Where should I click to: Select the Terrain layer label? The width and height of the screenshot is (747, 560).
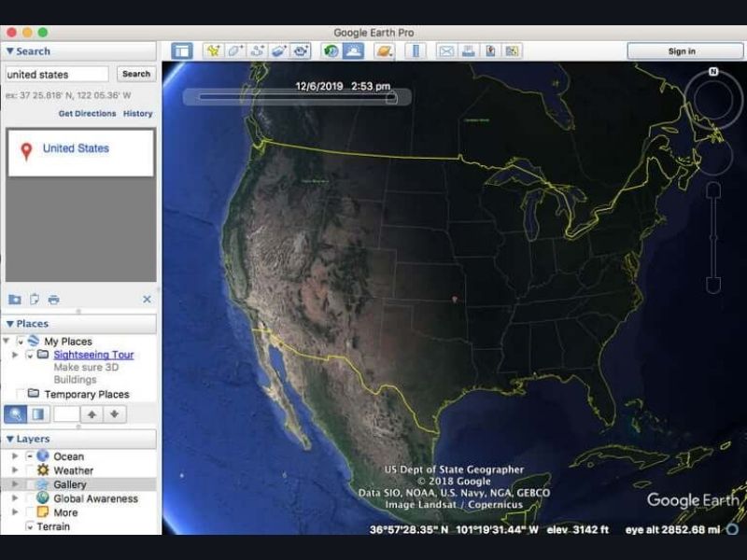pos(53,526)
